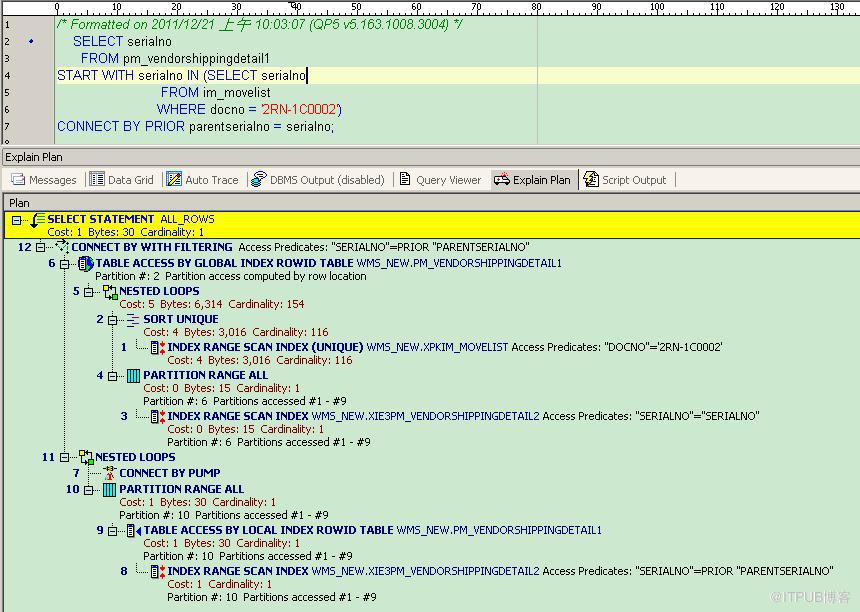Viewport: 860px width, 612px height.
Task: Click the Plan column header
Action: 20,203
